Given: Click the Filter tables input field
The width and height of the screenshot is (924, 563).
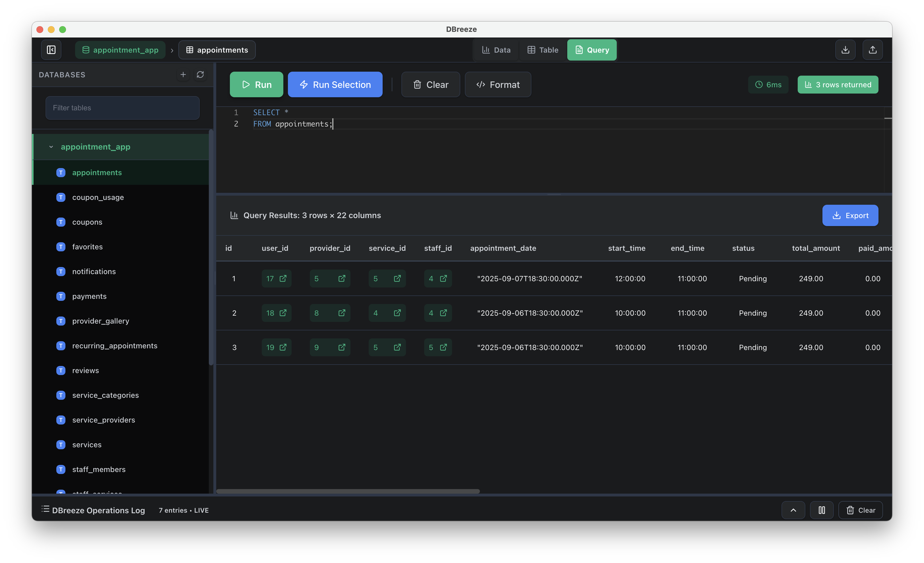Looking at the screenshot, I should (122, 108).
